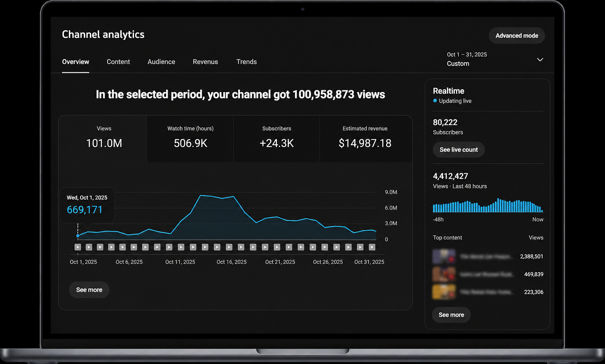605x364 pixels.
Task: Click the Advanced mode button
Action: point(517,36)
